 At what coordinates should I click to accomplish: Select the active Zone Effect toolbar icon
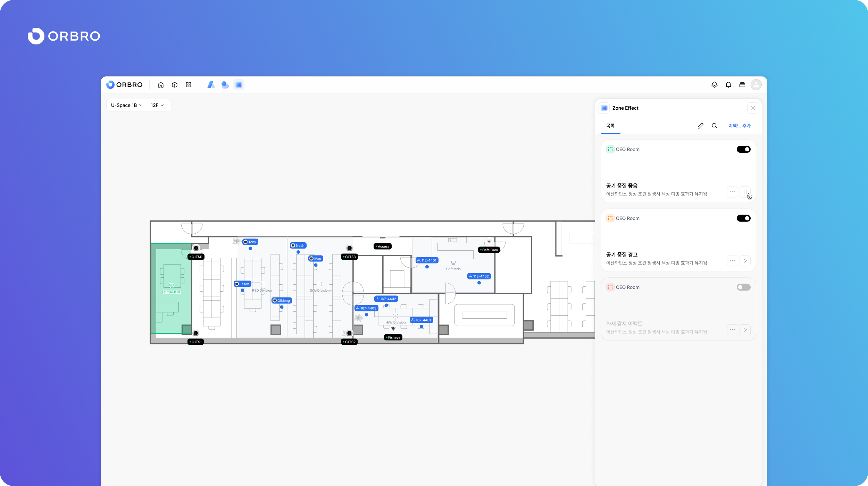239,85
